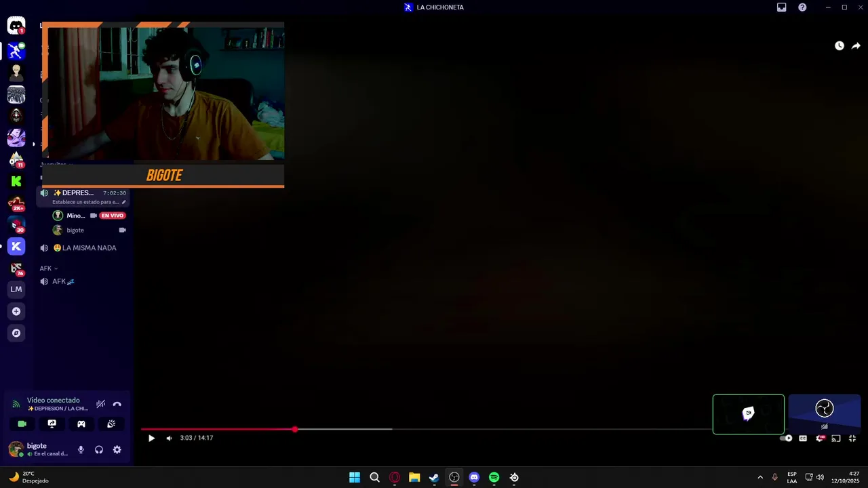This screenshot has height=488, width=868.
Task: Mute the video volume speaker
Action: point(169,438)
